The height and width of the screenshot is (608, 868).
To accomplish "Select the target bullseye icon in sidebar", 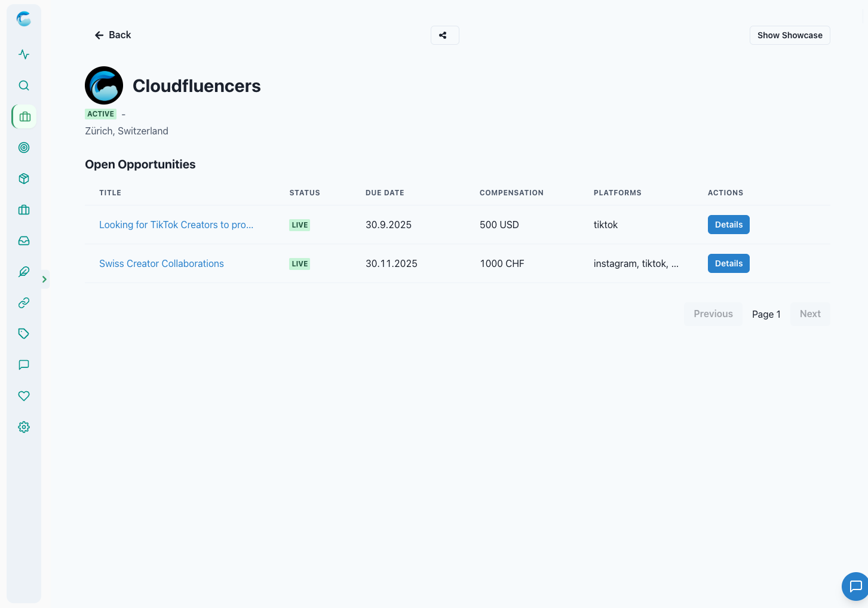I will point(24,148).
